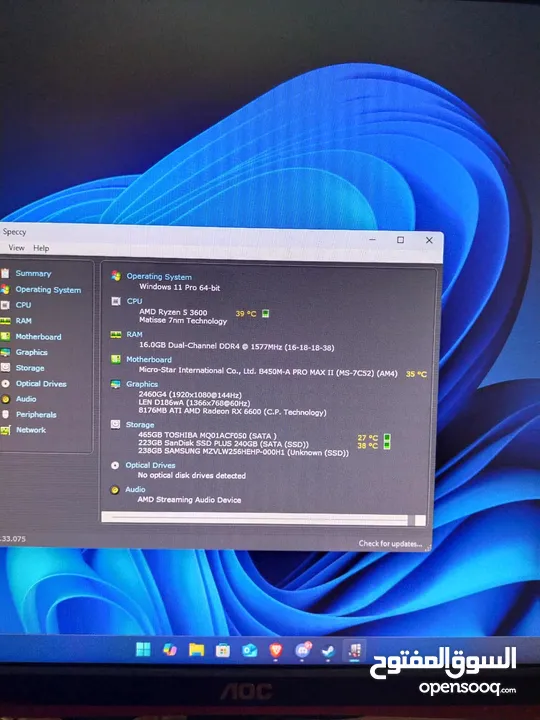This screenshot has width=540, height=720.
Task: Click the Operating System heading link
Action: 159,277
